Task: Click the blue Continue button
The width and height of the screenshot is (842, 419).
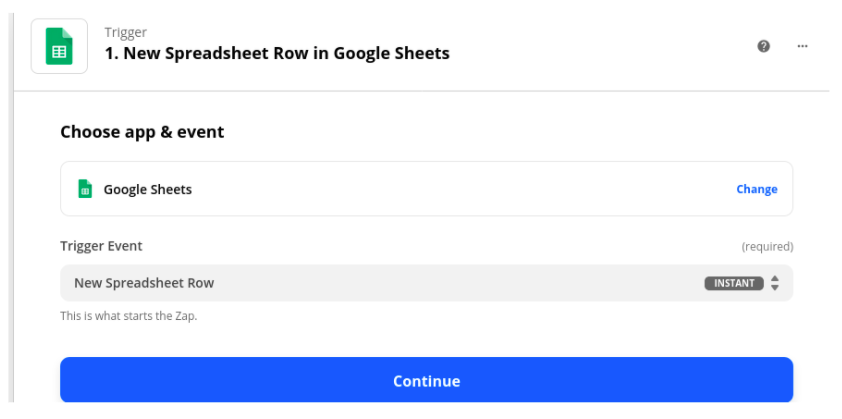Action: (x=426, y=380)
